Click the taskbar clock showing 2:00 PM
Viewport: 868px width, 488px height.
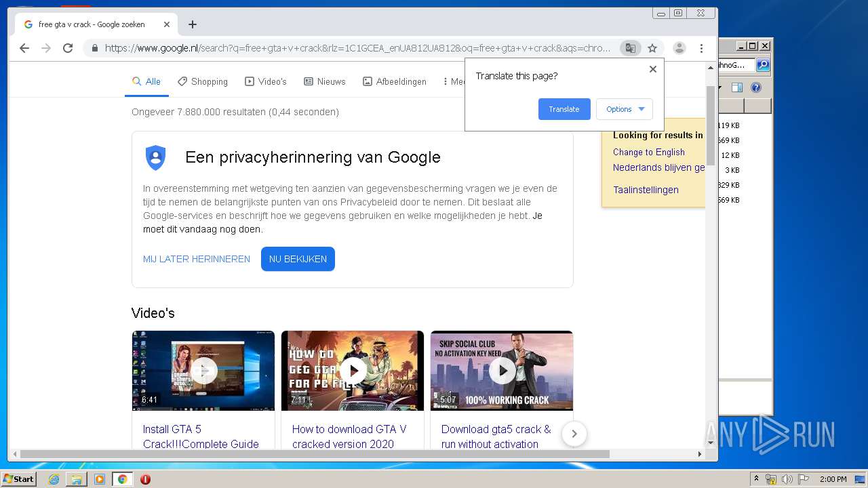tap(833, 479)
